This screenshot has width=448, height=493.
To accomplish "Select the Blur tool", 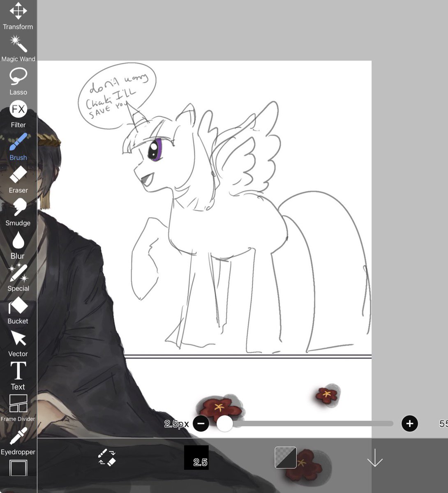I will 18,245.
